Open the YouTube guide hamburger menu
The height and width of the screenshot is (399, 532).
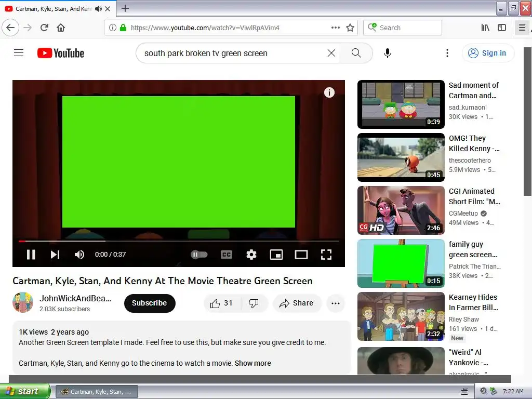[19, 53]
